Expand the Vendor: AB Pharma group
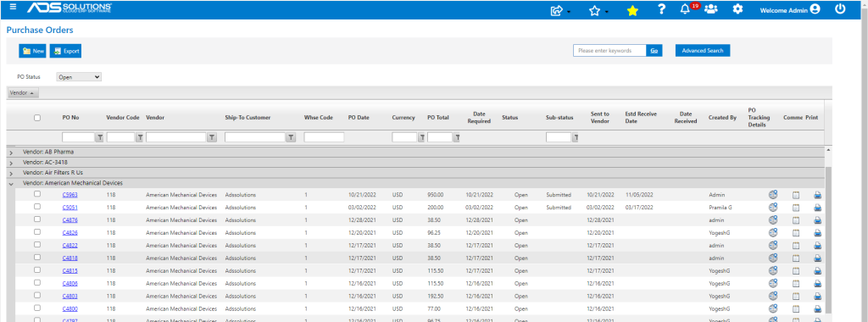This screenshot has width=868, height=322. [x=11, y=153]
